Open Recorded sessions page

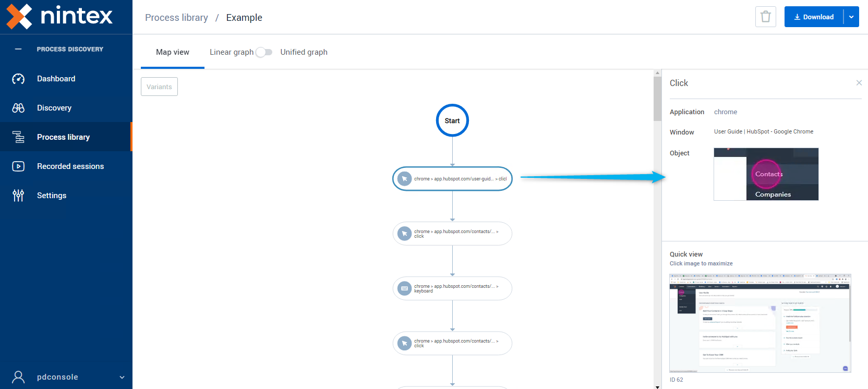tap(66, 166)
